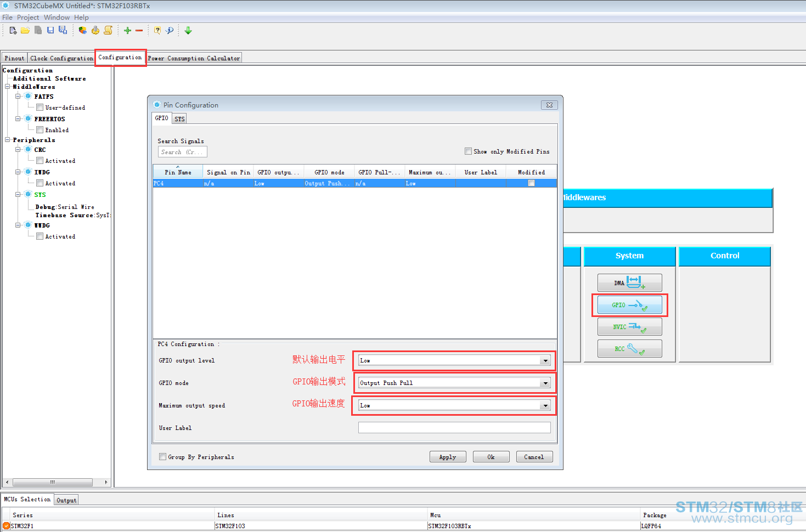Screen dimensions: 806x532
Task: Click the Open Project folder icon
Action: [x=25, y=31]
